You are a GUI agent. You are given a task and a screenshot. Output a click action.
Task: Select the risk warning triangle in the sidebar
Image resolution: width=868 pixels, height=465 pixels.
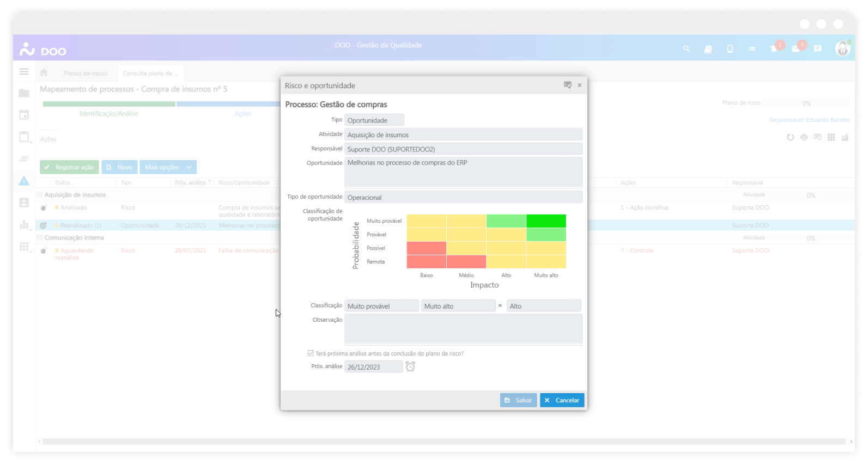[x=24, y=181]
